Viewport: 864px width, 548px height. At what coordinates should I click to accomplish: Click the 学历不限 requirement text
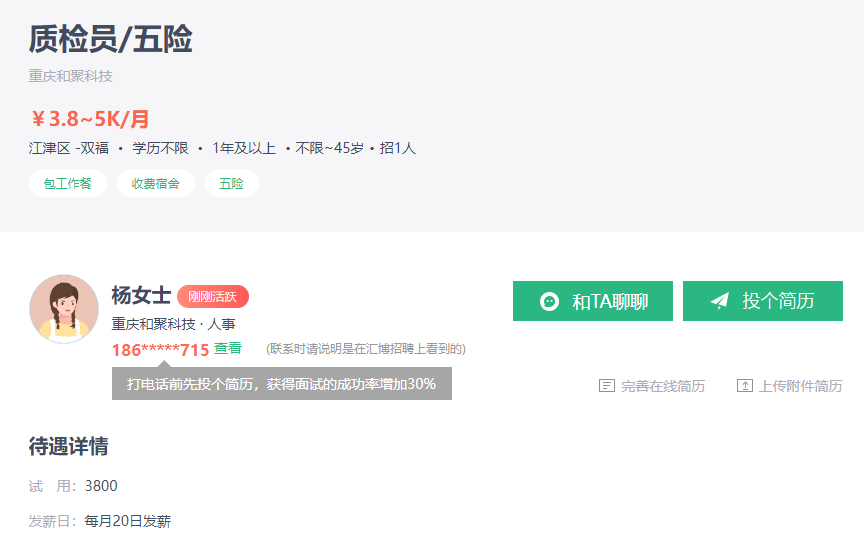click(160, 148)
